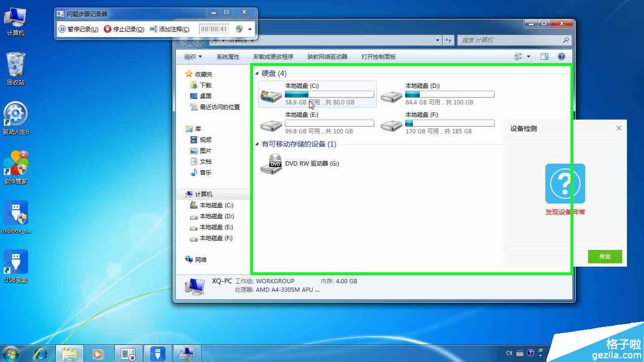Click the question-mark icon under 设备检测
Viewport: 644px width, 362px height.
pos(565,184)
